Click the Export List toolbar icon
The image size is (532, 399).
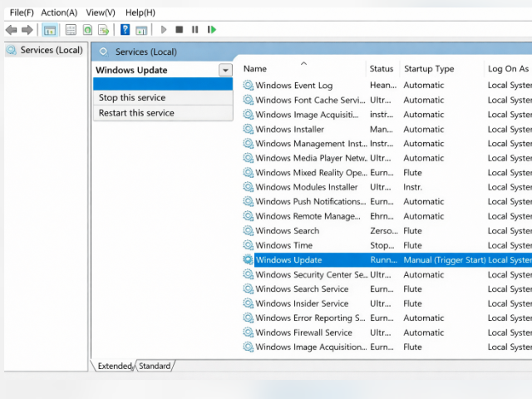pos(102,30)
